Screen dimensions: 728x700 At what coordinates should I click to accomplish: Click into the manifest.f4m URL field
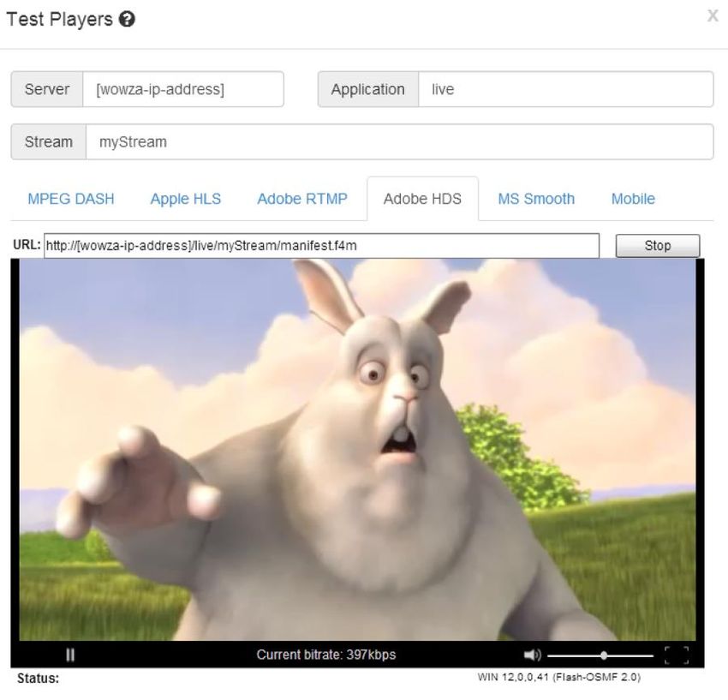(x=321, y=245)
